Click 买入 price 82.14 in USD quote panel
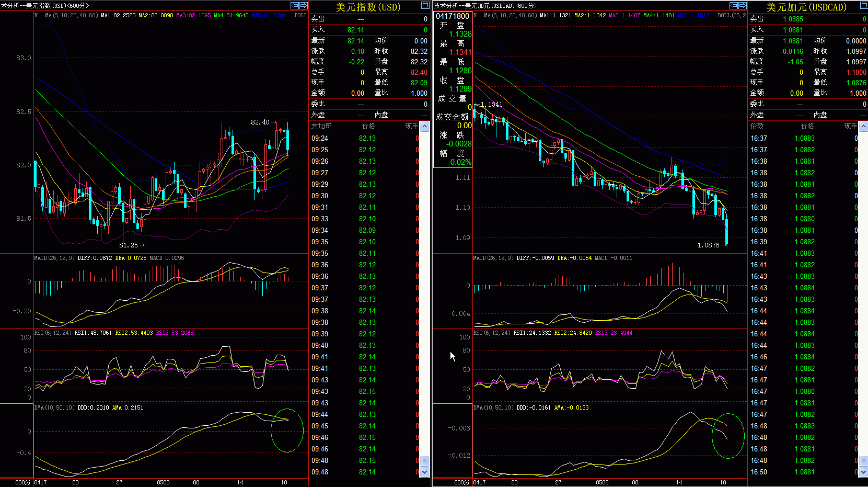This screenshot has width=868, height=487. (x=356, y=30)
